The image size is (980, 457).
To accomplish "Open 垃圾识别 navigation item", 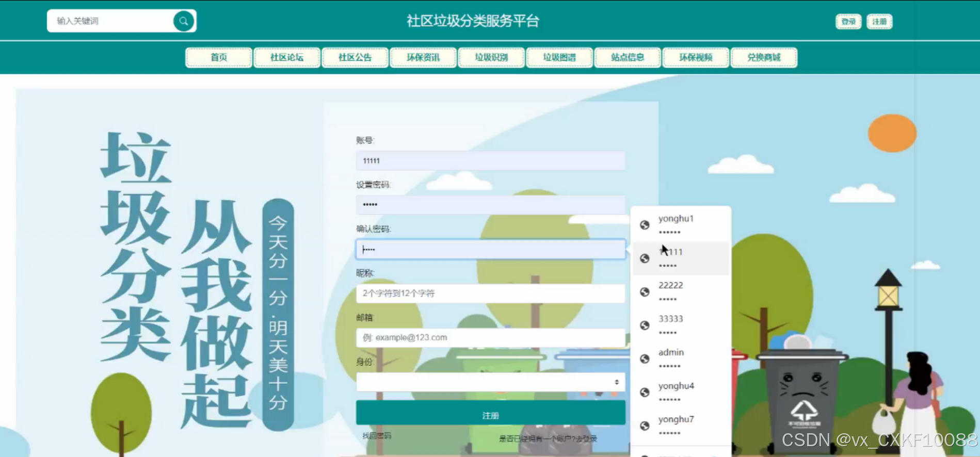I will click(491, 57).
